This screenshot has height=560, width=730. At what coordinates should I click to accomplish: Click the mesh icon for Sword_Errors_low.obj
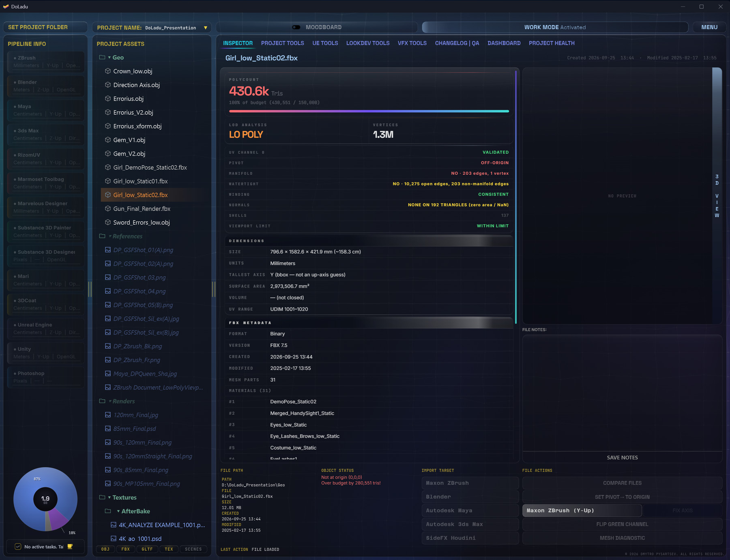click(108, 222)
